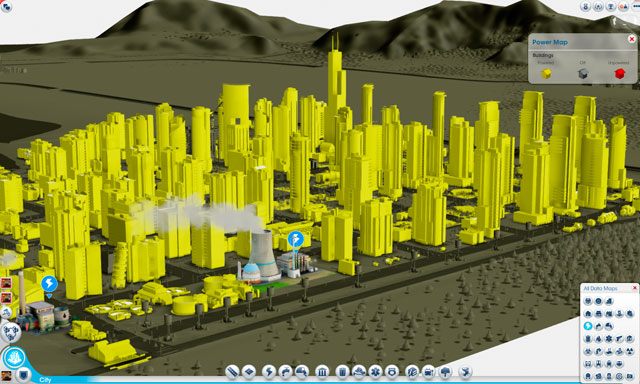Open the Government columns-building menu
This screenshot has width=640, height=384.
322,372
